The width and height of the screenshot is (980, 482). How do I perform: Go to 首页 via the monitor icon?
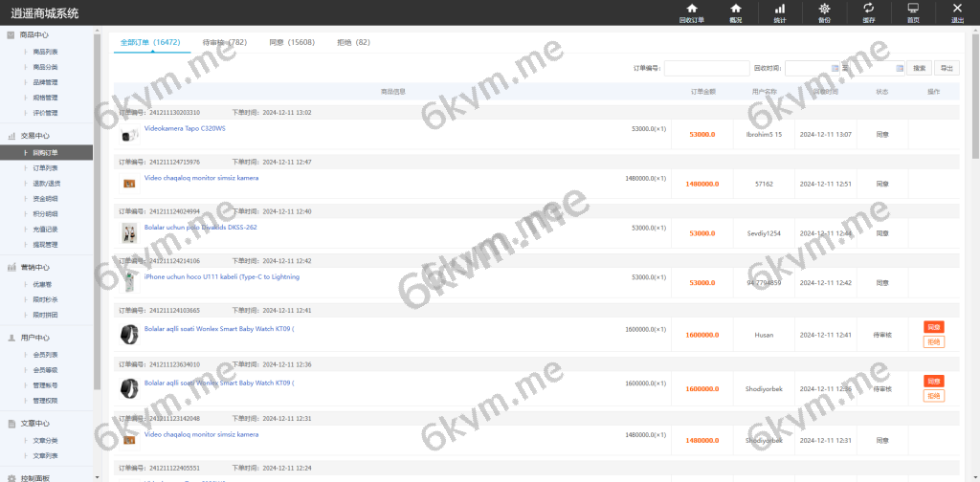pos(913,9)
